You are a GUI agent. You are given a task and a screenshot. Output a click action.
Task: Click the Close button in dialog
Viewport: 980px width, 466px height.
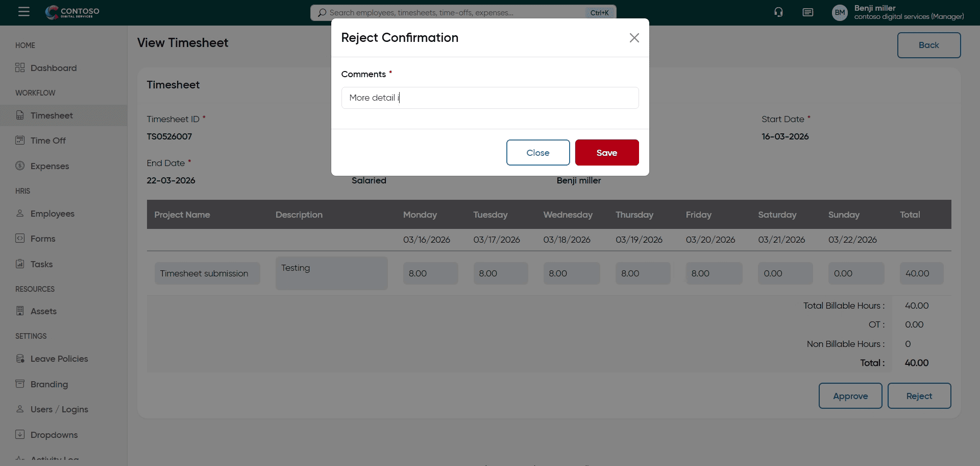[x=537, y=153]
